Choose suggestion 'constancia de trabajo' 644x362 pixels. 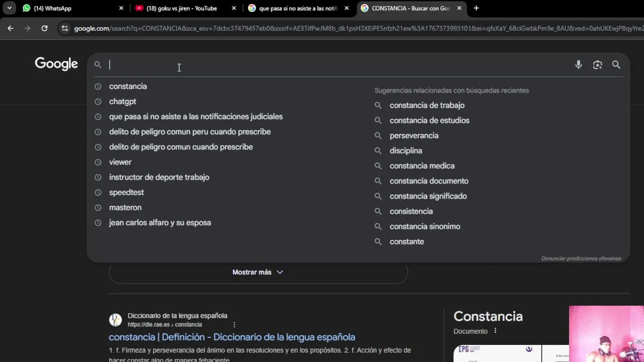pos(427,105)
